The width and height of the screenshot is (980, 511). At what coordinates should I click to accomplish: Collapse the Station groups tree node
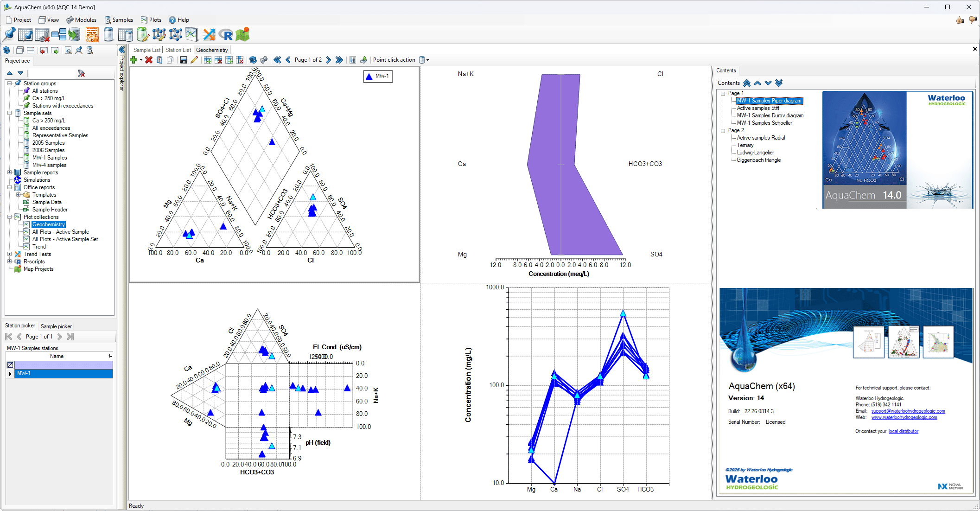(x=9, y=83)
